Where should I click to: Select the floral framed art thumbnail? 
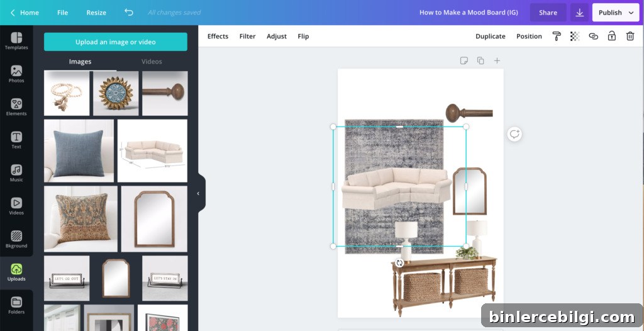(x=163, y=318)
